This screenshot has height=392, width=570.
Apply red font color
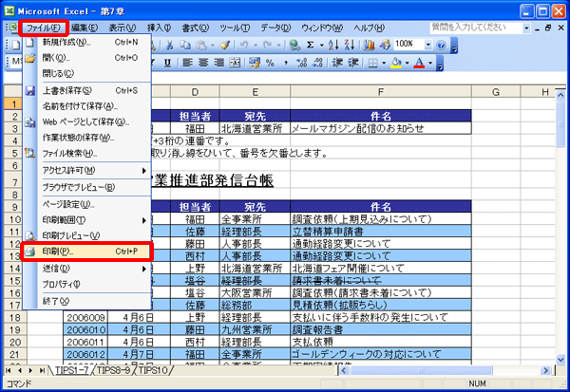420,64
